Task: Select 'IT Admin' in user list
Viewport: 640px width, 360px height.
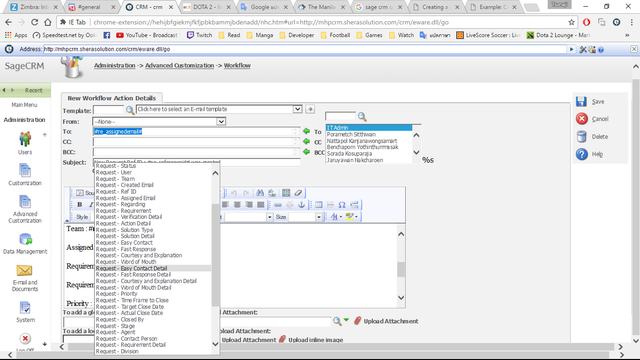Action: [369, 128]
